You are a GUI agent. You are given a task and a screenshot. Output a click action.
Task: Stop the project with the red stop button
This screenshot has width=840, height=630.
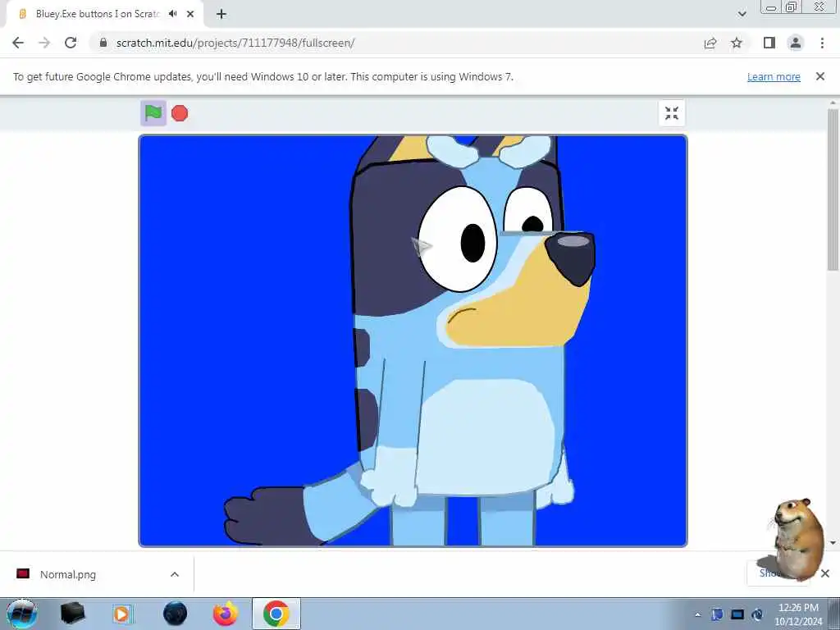[x=180, y=113]
